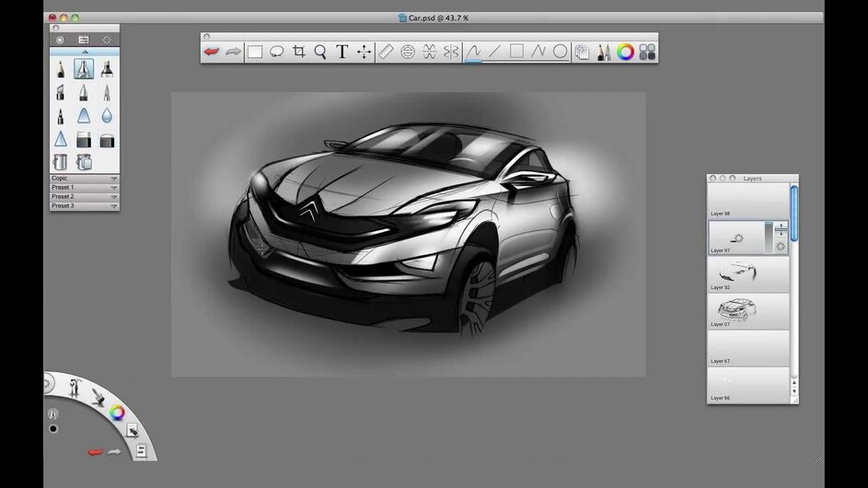Select Layer 66 in Layers panel

click(748, 385)
